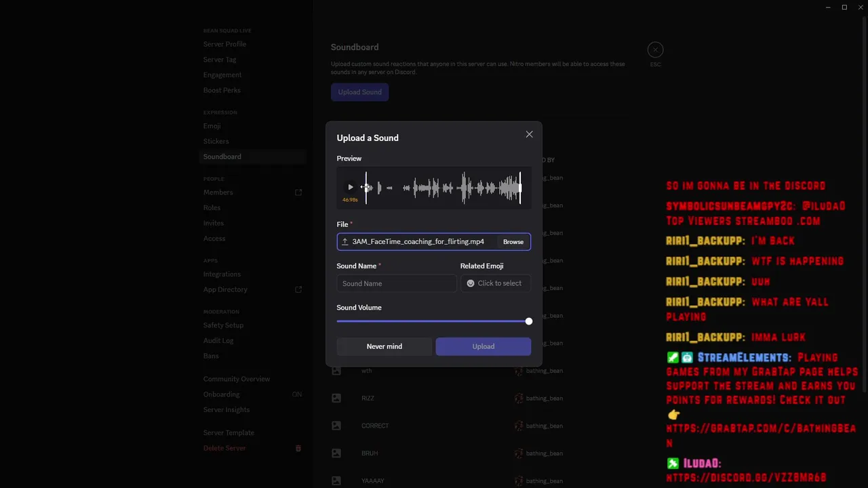Image resolution: width=868 pixels, height=488 pixels.
Task: Click trash icon next to Delete Server
Action: (298, 448)
